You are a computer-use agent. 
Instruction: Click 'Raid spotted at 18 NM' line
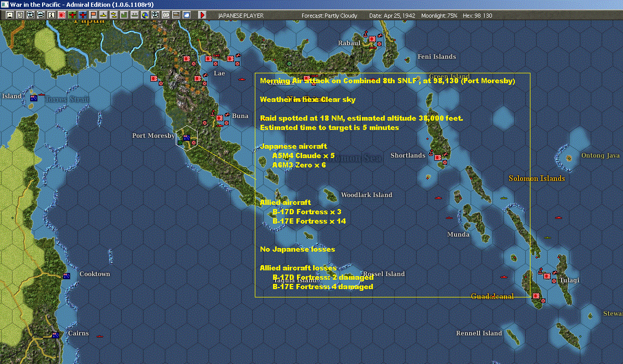(361, 118)
